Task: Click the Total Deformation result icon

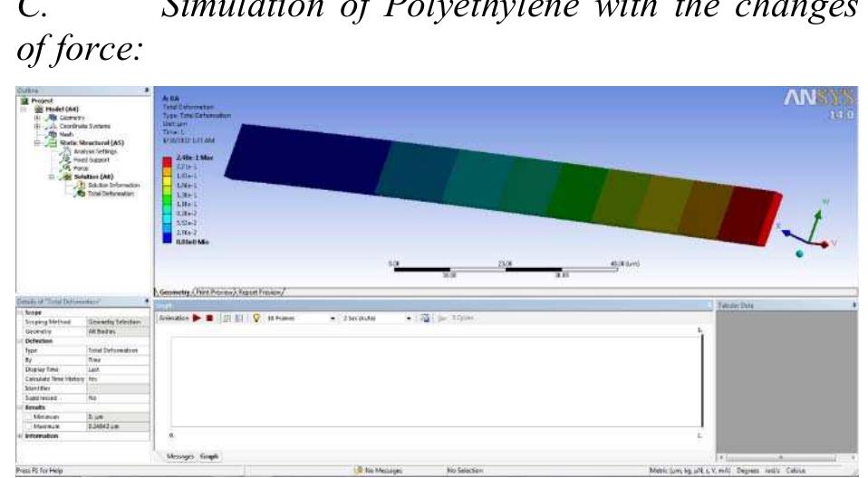Action: tap(81, 194)
